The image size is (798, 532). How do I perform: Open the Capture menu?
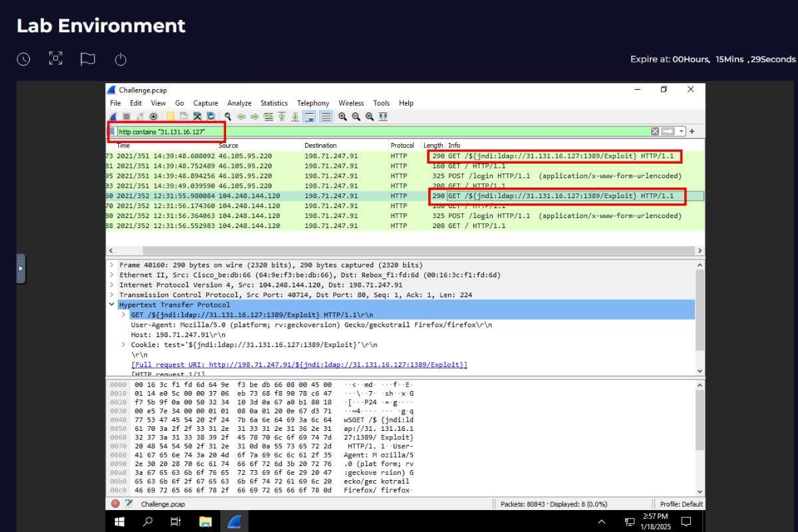click(x=205, y=103)
